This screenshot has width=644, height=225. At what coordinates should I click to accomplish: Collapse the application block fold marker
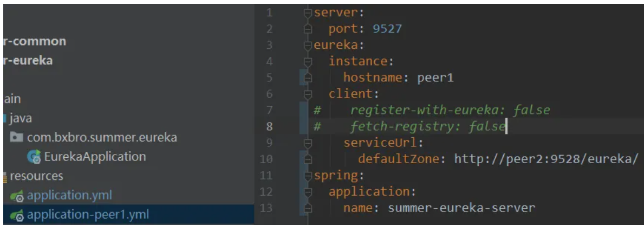pos(308,192)
